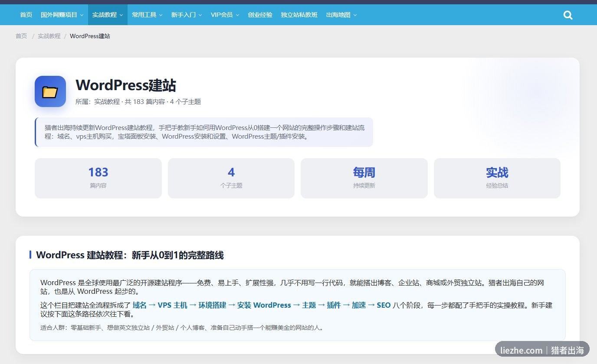Select the 实战 经验总结 stat card
This screenshot has height=364, width=597.
point(497,178)
